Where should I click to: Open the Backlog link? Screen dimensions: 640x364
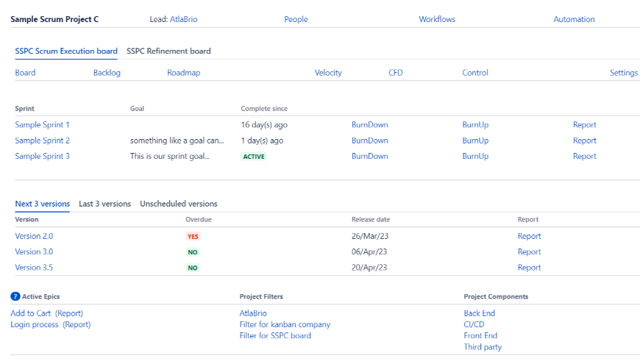107,73
